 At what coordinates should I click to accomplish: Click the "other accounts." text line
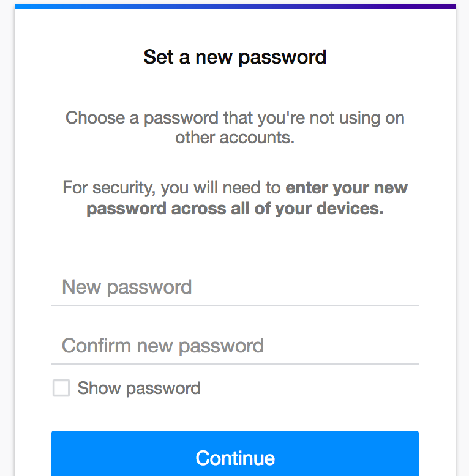[x=234, y=138]
